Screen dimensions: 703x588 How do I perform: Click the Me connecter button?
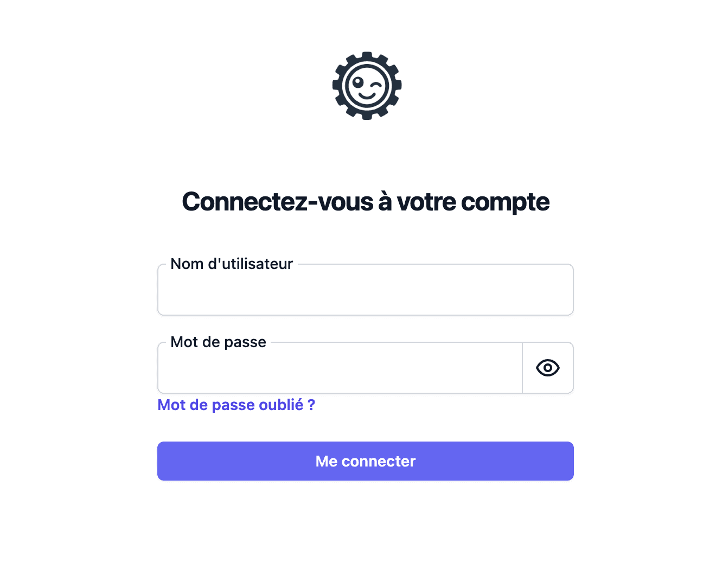(x=366, y=461)
